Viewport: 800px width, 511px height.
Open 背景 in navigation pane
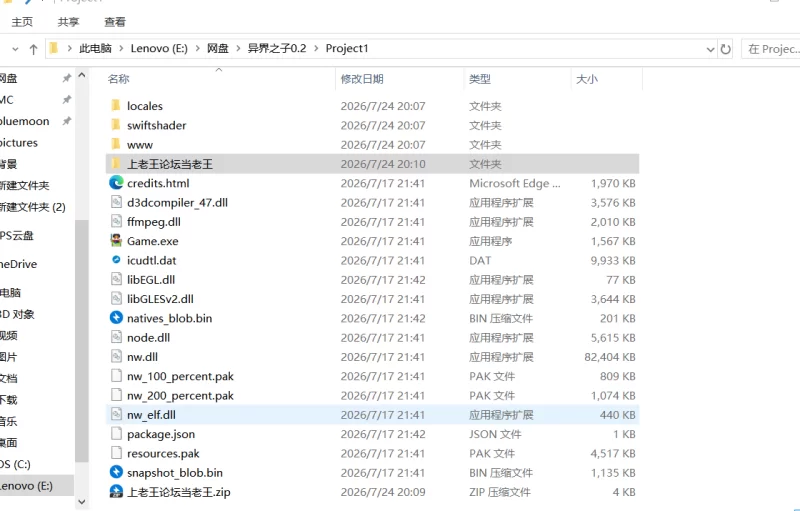[x=9, y=164]
